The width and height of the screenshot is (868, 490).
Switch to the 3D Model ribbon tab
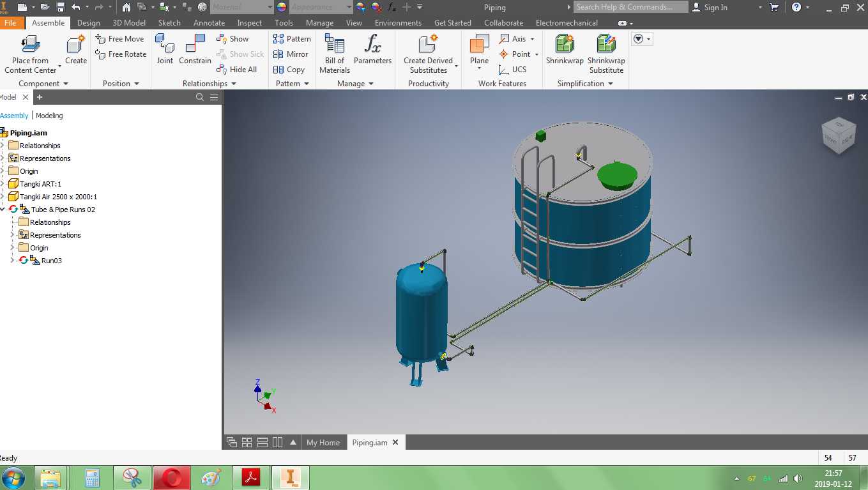click(129, 23)
